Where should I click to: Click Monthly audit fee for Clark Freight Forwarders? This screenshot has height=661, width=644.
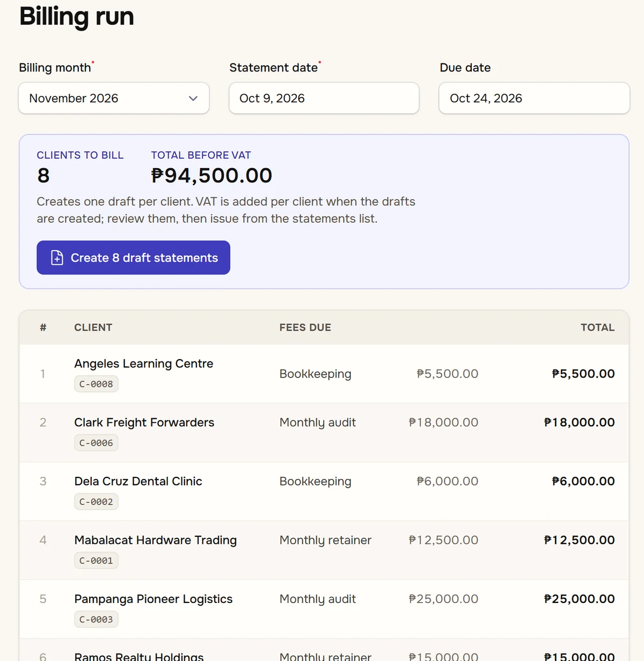(318, 423)
